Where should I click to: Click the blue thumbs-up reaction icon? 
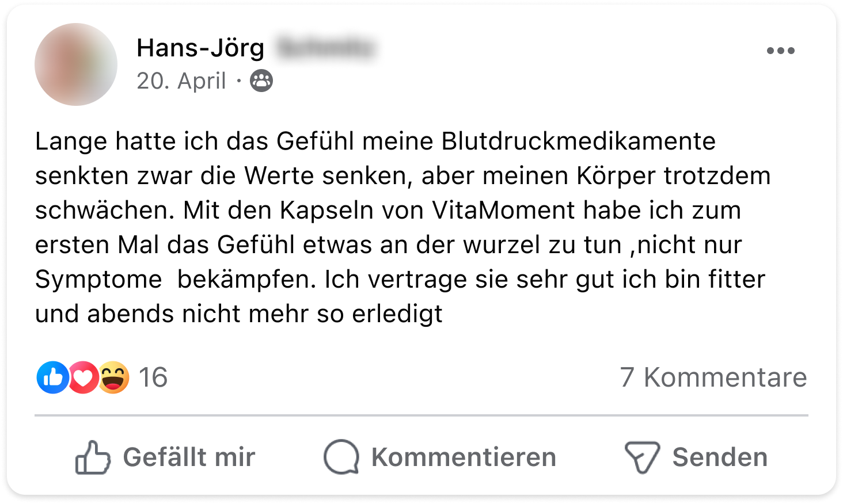53,377
